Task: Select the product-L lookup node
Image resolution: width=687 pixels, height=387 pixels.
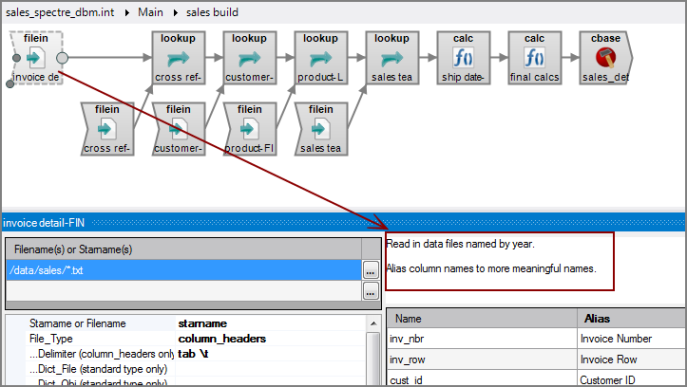Action: click(x=321, y=57)
